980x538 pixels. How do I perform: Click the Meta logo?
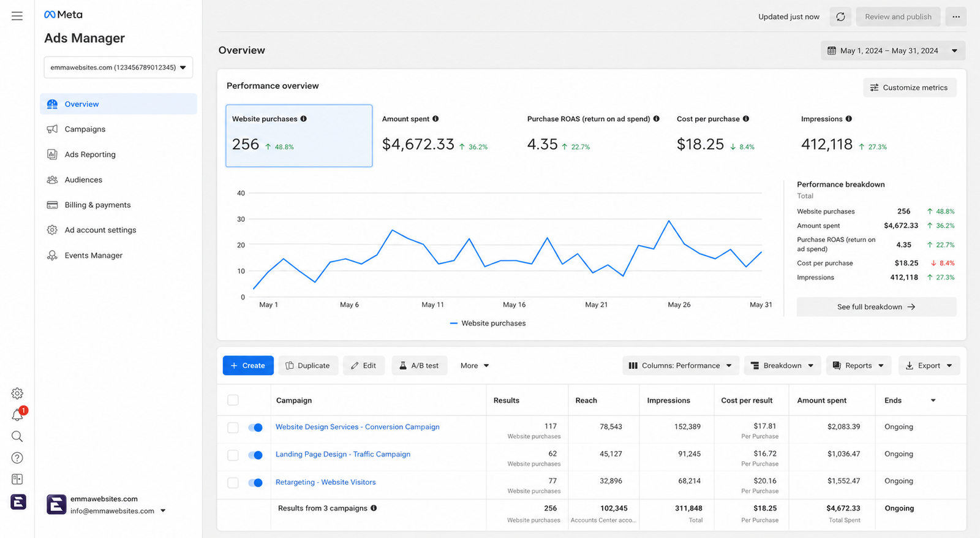(63, 15)
